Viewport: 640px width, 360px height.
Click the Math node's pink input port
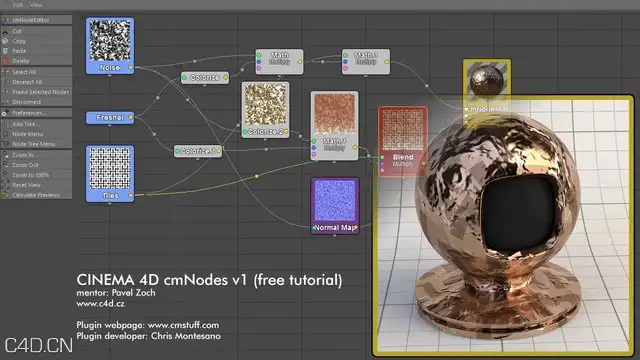click(x=259, y=68)
